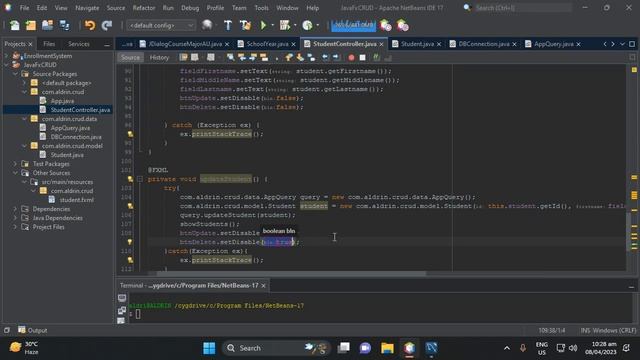Open the default config dropdown
This screenshot has width=640, height=360.
pos(161,26)
